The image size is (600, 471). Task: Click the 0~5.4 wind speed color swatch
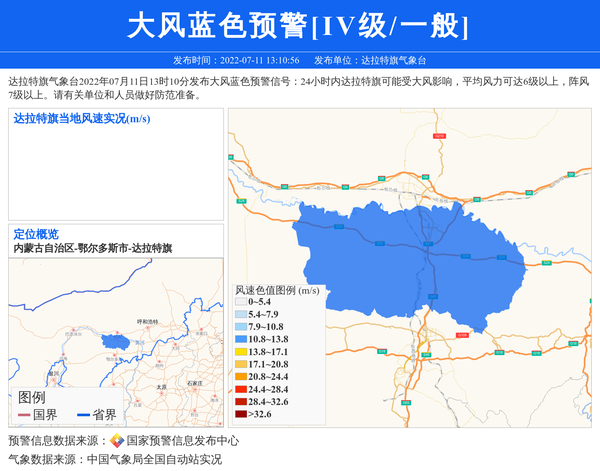coord(240,301)
